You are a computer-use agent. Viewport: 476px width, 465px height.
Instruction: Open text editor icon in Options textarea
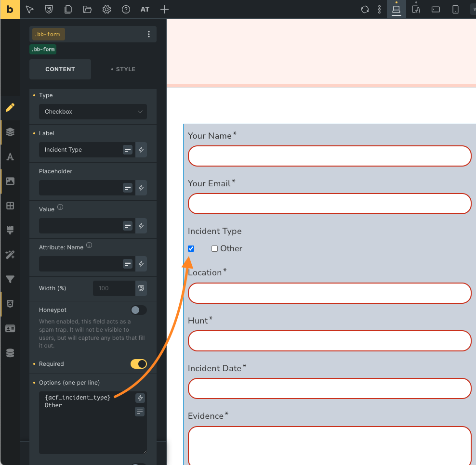140,412
